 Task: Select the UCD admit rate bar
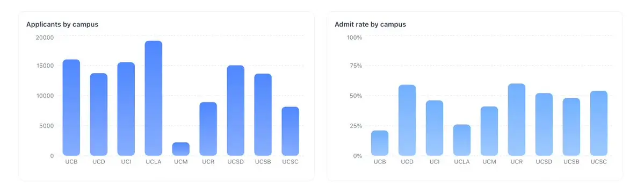pos(407,120)
